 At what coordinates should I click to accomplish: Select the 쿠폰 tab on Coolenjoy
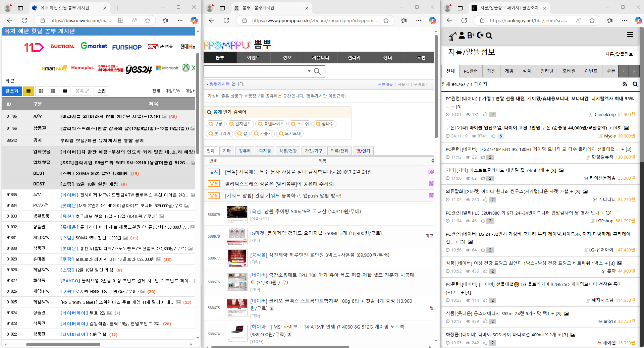(611, 71)
